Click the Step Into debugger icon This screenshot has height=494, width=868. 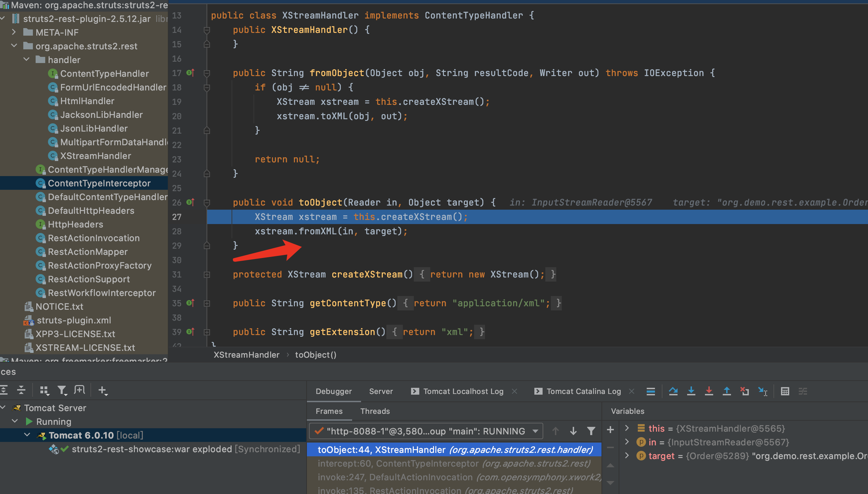691,391
